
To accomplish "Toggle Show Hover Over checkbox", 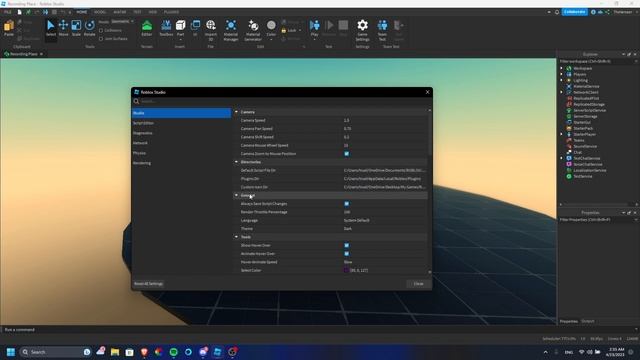I will 347,245.
